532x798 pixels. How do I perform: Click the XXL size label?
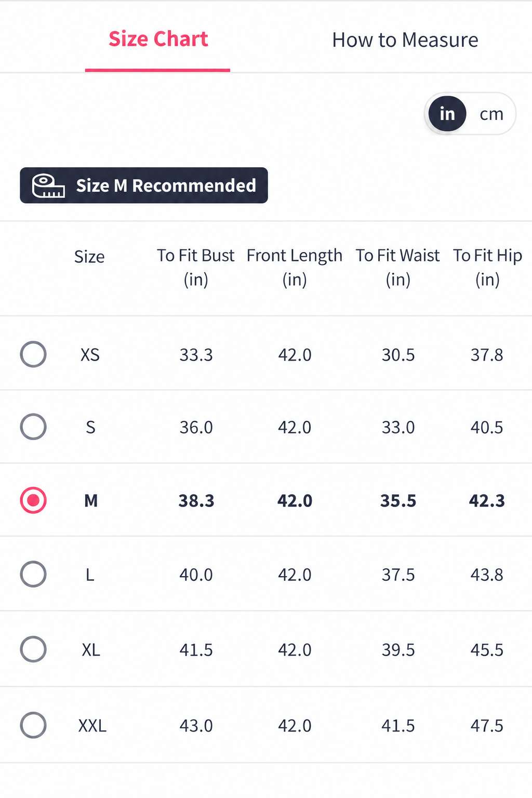click(92, 725)
